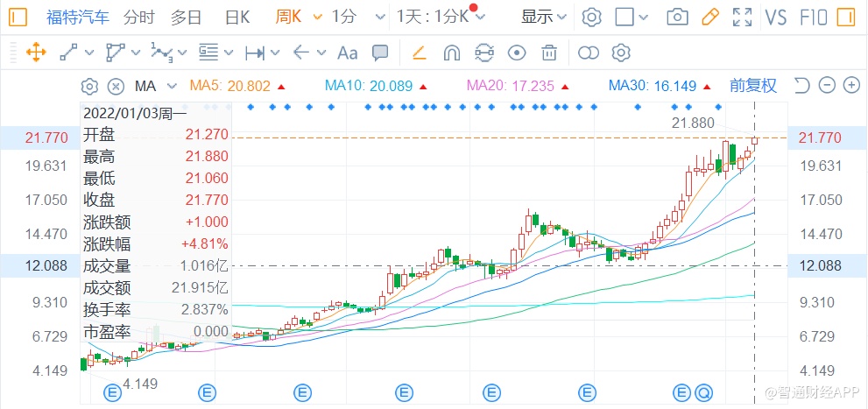Pick the orange line color pen
Screen dimensions: 868x409
coord(419,53)
